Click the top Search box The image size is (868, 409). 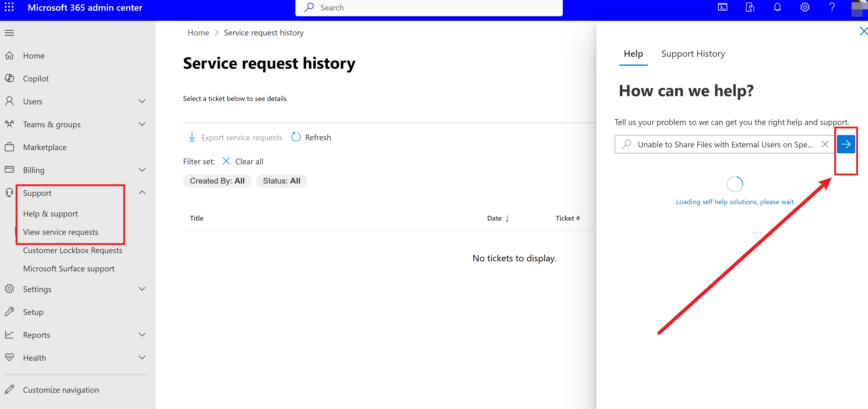429,7
